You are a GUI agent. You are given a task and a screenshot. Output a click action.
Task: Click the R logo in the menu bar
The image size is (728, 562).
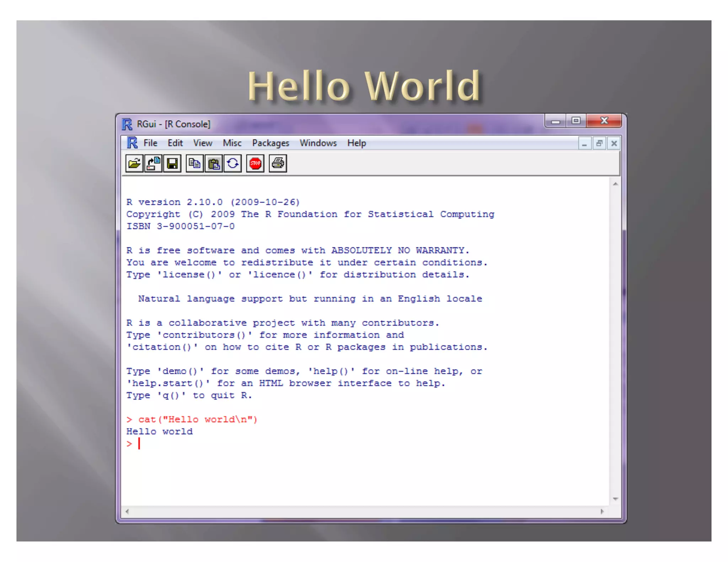132,143
